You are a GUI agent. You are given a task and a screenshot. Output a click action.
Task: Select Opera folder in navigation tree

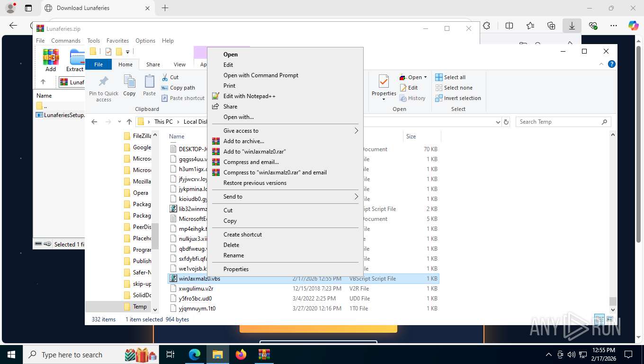point(140,193)
